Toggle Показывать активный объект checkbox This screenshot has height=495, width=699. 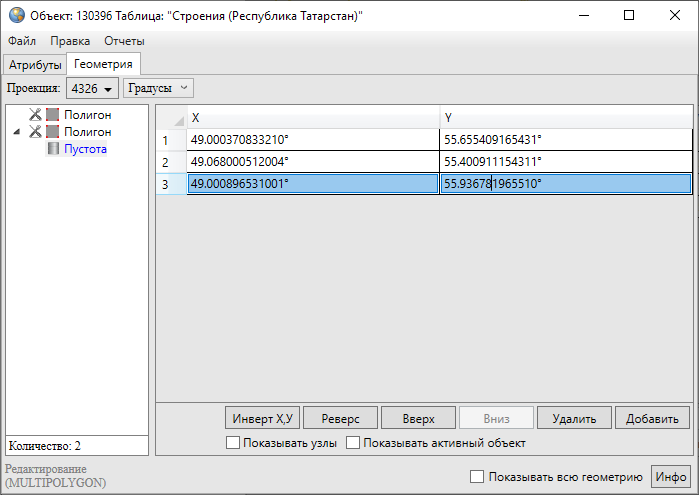point(353,443)
